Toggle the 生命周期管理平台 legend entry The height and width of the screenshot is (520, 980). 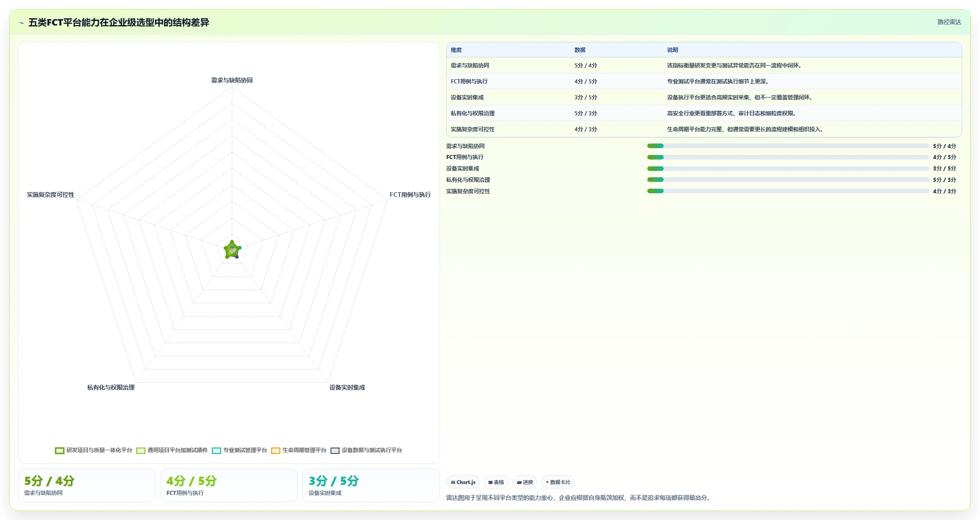click(x=299, y=450)
